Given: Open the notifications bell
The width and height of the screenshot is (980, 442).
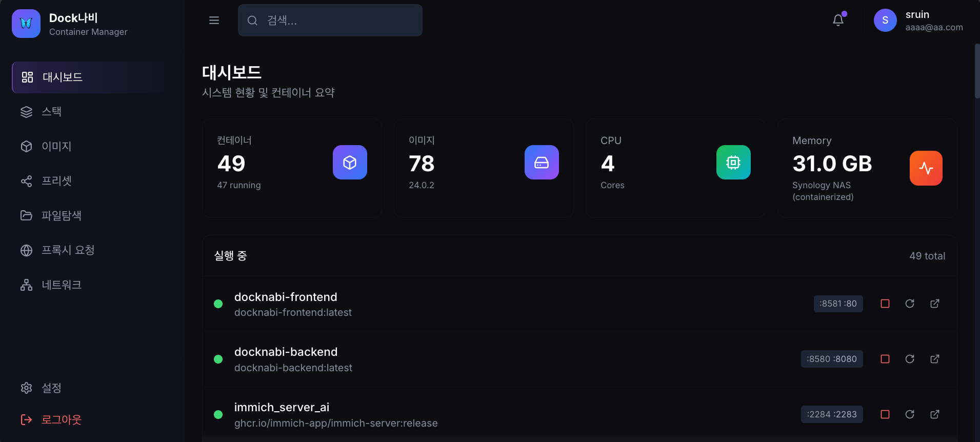Looking at the screenshot, I should click(x=838, y=20).
